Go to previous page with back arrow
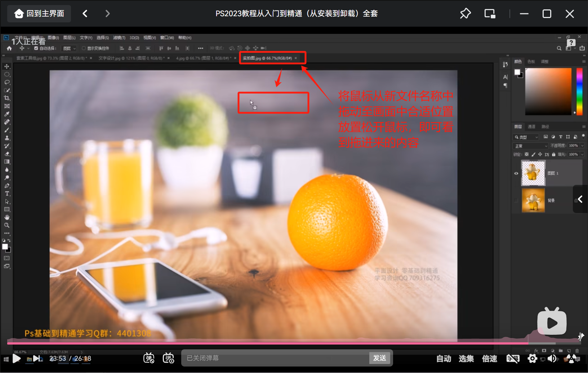 click(x=85, y=14)
